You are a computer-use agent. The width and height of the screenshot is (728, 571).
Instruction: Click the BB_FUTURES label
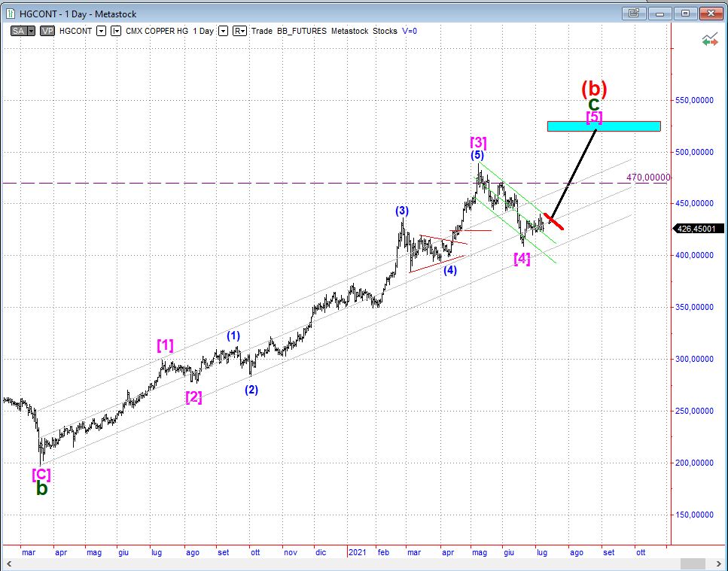tap(302, 31)
